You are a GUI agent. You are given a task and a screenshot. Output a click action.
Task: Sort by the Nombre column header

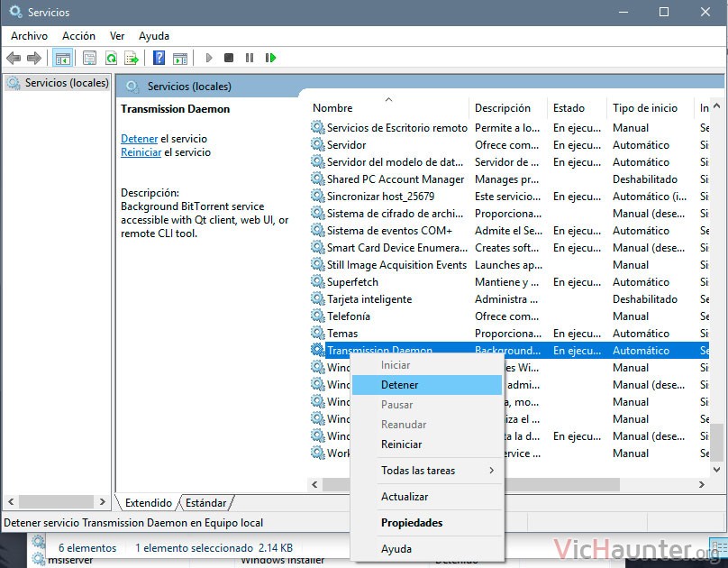pos(389,108)
